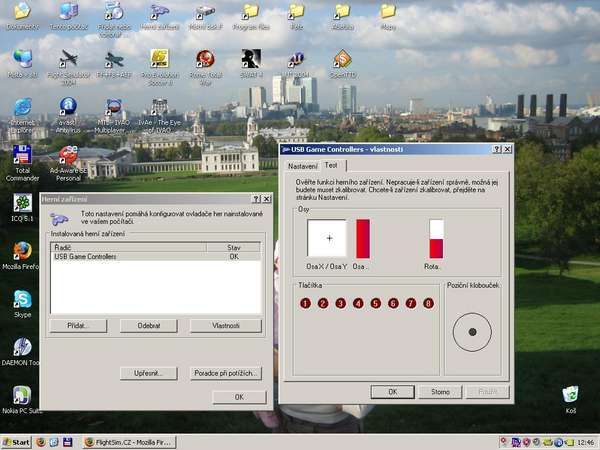Select the avast! Antivirus desktop icon
The height and width of the screenshot is (450, 600).
(x=68, y=115)
